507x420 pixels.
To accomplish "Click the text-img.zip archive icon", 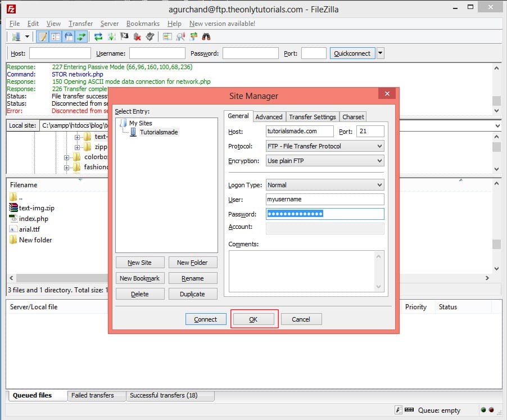I will [13, 207].
